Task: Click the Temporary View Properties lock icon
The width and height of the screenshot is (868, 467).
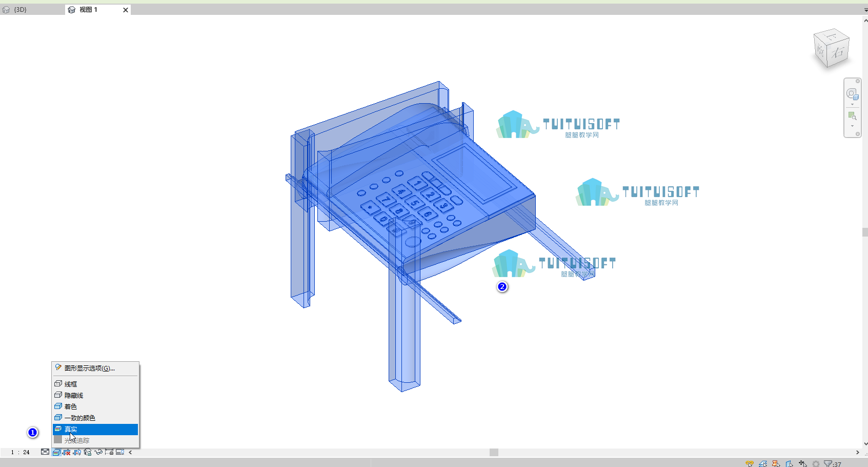Action: (109, 452)
